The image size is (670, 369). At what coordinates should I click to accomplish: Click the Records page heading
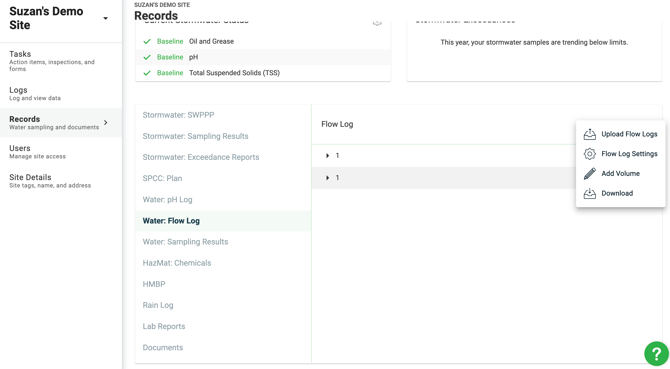(x=156, y=16)
